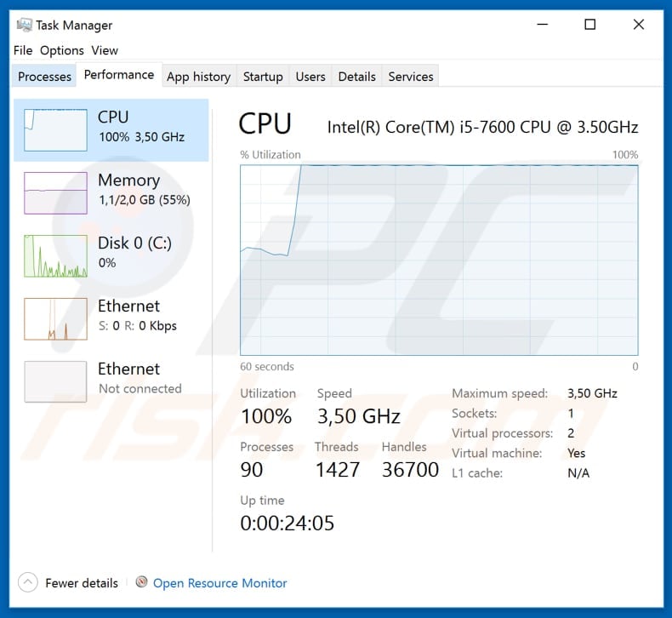Open the Details tab

[x=356, y=77]
